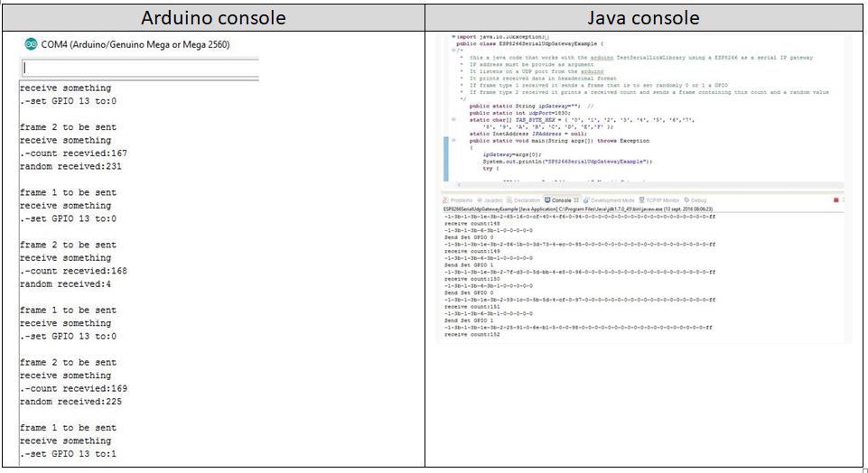Click the Arduino logo icon beside COM4

(x=31, y=44)
